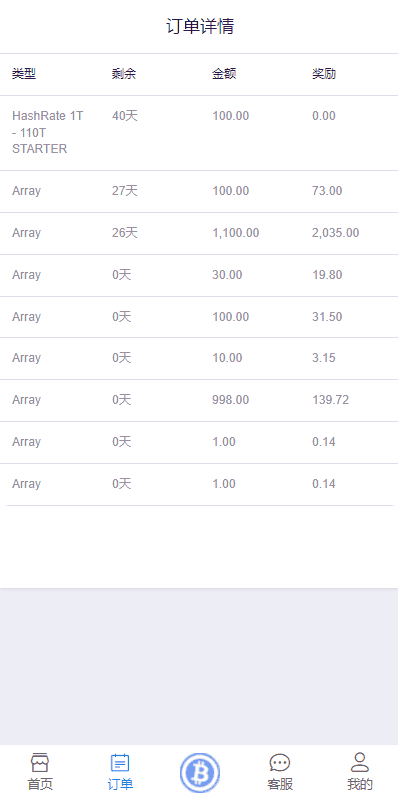Select the Array order with 27天 remaining
The height and width of the screenshot is (795, 398).
click(x=199, y=191)
